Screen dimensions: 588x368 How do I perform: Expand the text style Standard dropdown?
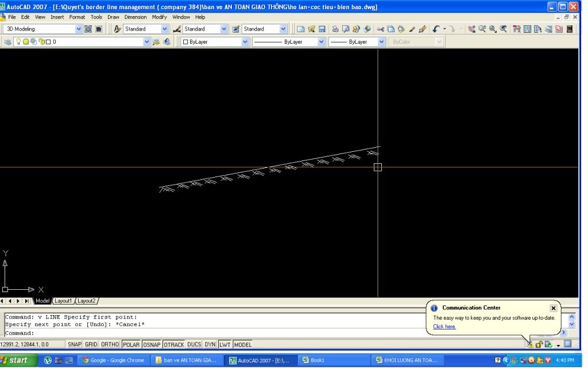click(164, 29)
